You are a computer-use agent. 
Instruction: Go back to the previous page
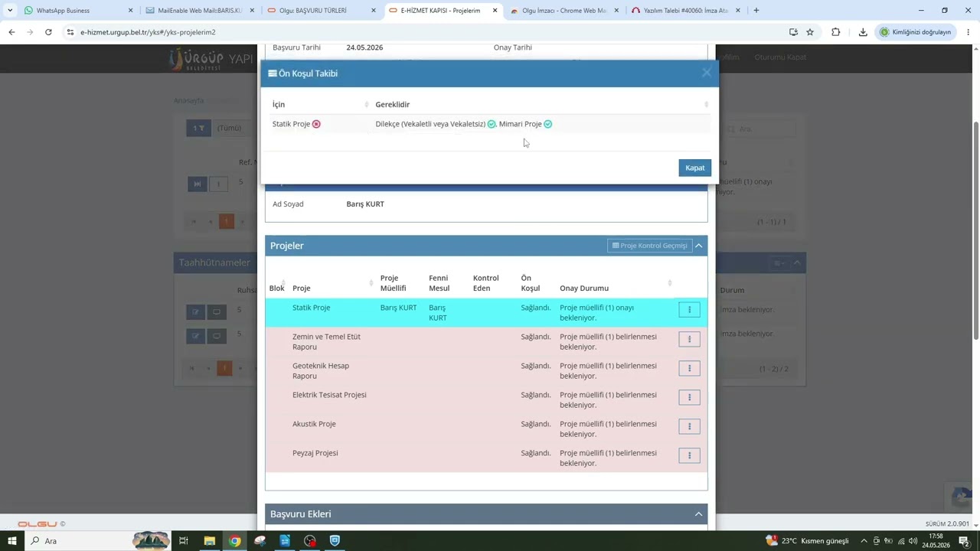click(x=11, y=32)
